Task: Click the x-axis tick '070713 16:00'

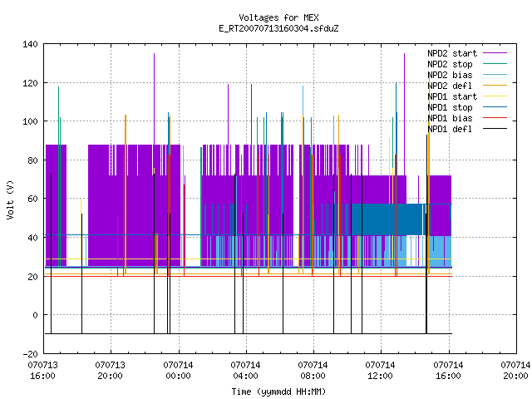Action: pyautogui.click(x=42, y=371)
